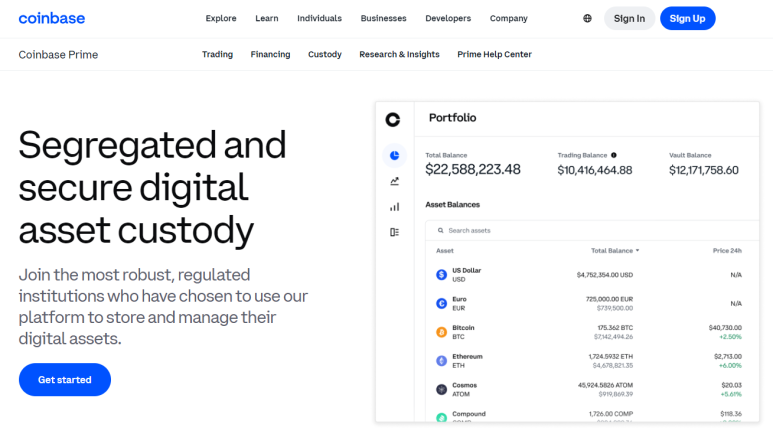Click the 4,752,354.00 USD balance

[x=605, y=275]
